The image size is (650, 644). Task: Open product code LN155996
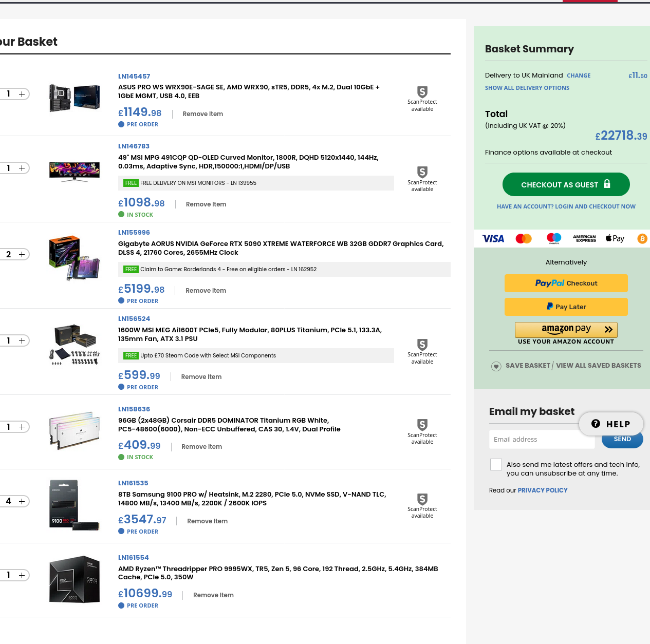pos(134,233)
